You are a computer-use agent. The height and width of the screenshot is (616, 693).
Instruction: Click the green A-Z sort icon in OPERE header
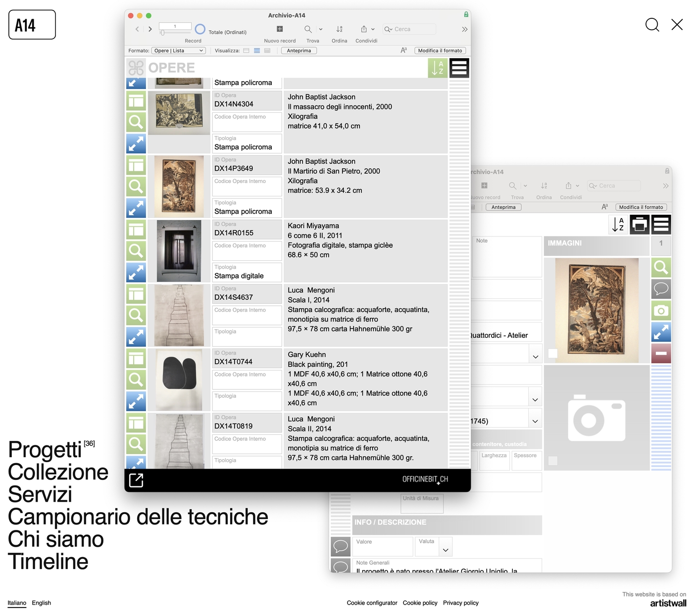[x=438, y=68]
